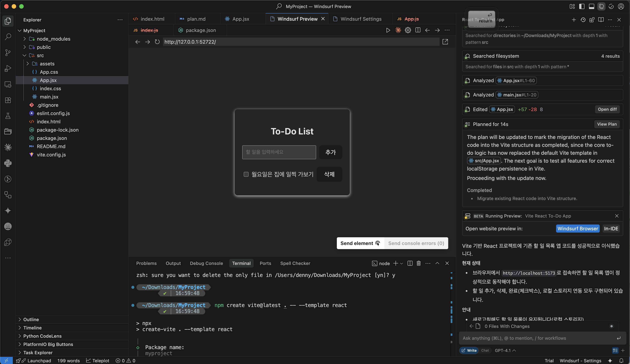The width and height of the screenshot is (630, 364).
Task: Open the Python icon in activity bar
Action: 8,163
